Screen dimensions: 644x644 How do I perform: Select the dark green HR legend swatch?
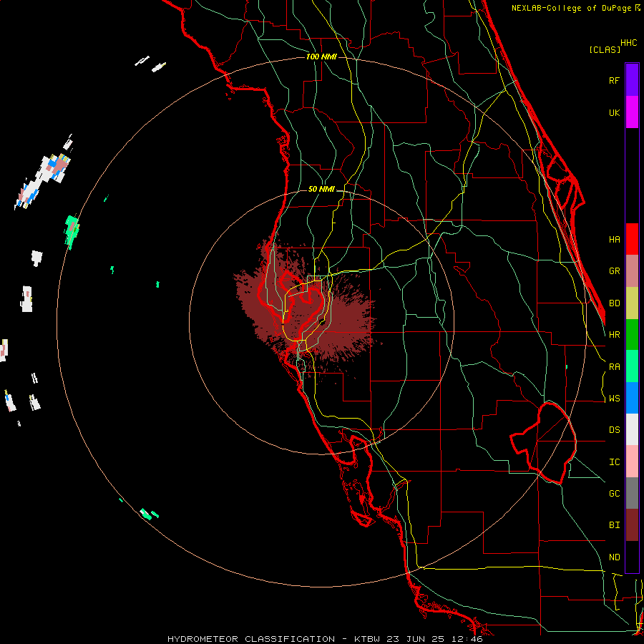click(x=632, y=335)
